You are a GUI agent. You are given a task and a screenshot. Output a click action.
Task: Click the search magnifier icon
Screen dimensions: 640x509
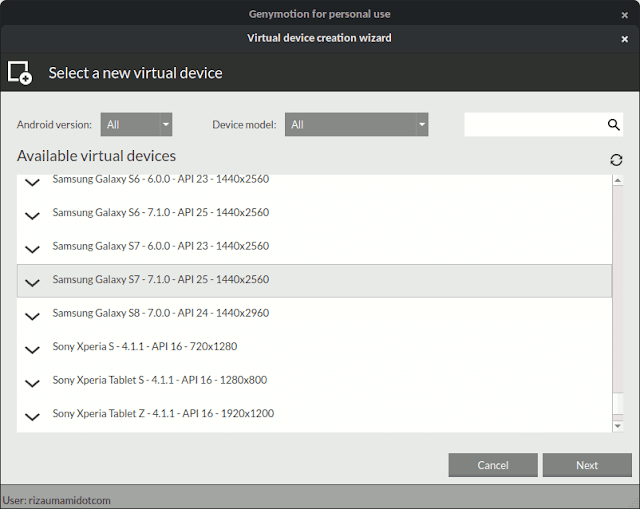point(613,124)
